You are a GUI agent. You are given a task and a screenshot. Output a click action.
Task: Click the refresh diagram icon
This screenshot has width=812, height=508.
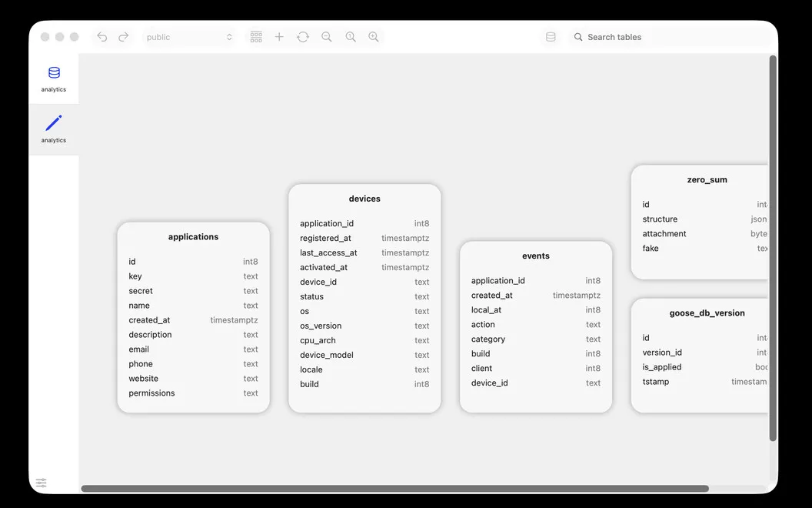click(x=303, y=37)
